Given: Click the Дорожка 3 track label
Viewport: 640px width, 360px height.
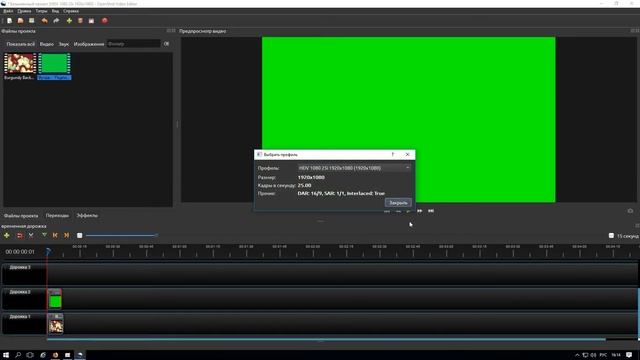Looking at the screenshot, I should click(x=20, y=267).
